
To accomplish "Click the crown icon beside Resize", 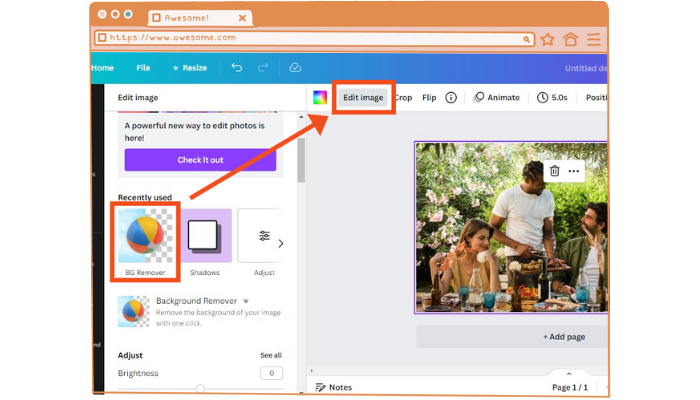I will (x=175, y=68).
